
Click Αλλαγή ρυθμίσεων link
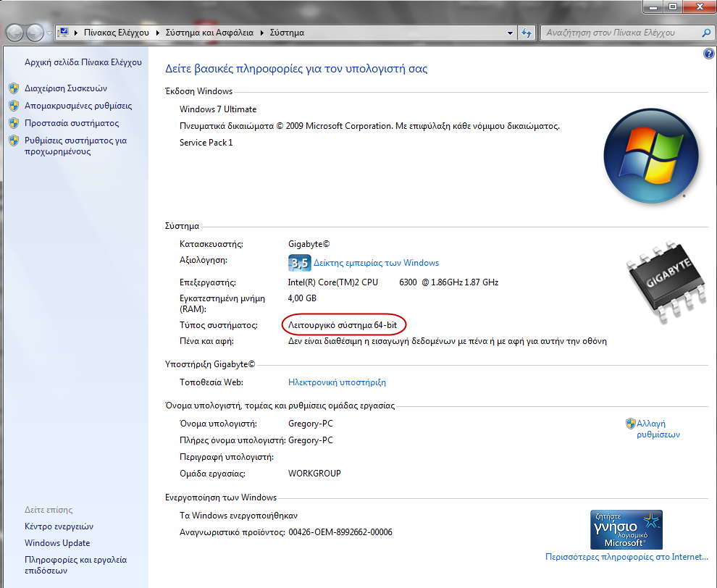click(x=658, y=429)
